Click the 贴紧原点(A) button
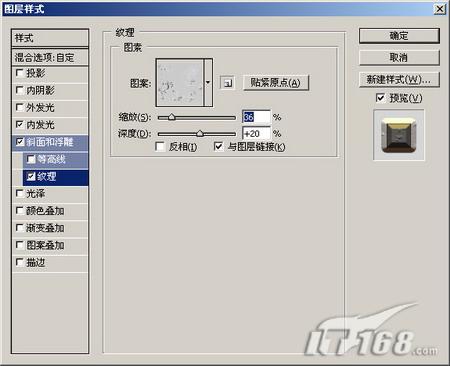 click(x=276, y=82)
